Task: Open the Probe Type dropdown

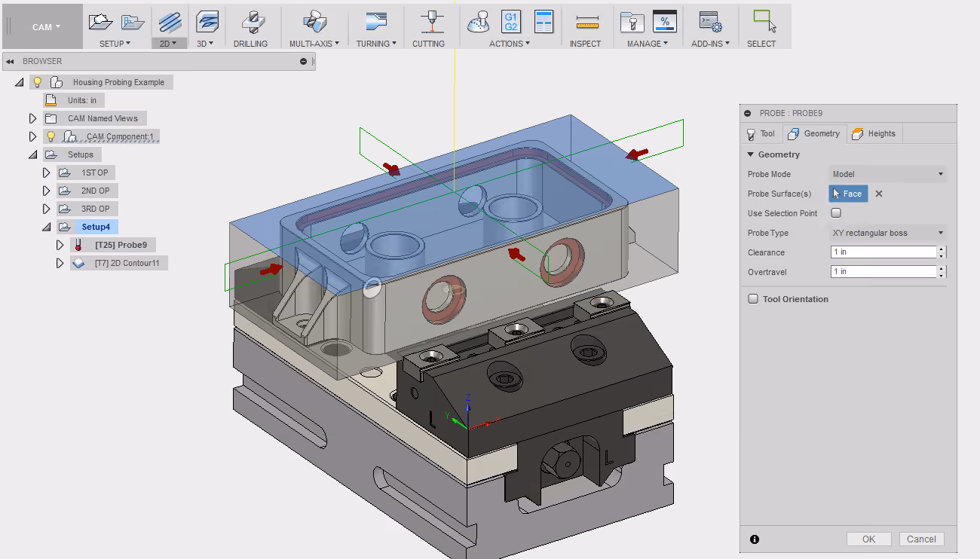Action: pos(887,233)
